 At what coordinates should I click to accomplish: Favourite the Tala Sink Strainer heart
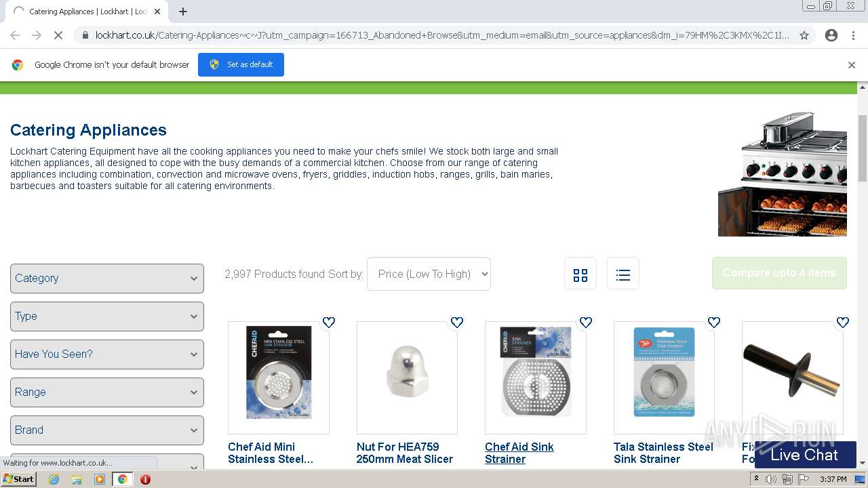coord(714,323)
